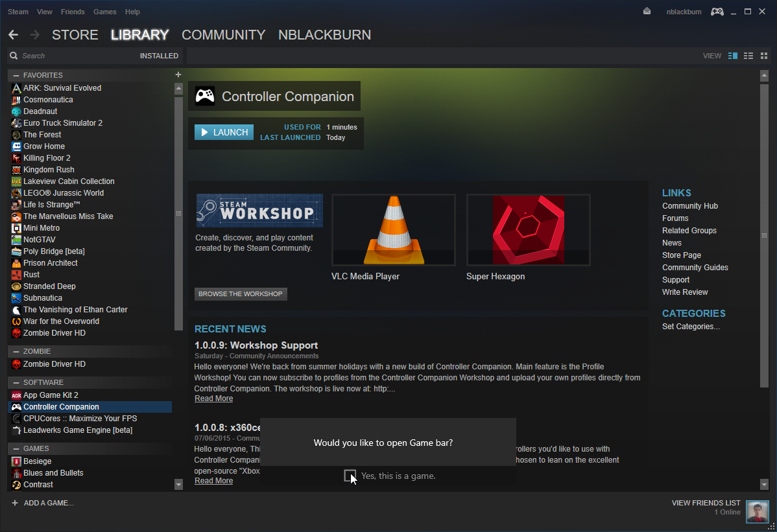
Task: Collapse the ZOMBIE category
Action: (x=16, y=351)
